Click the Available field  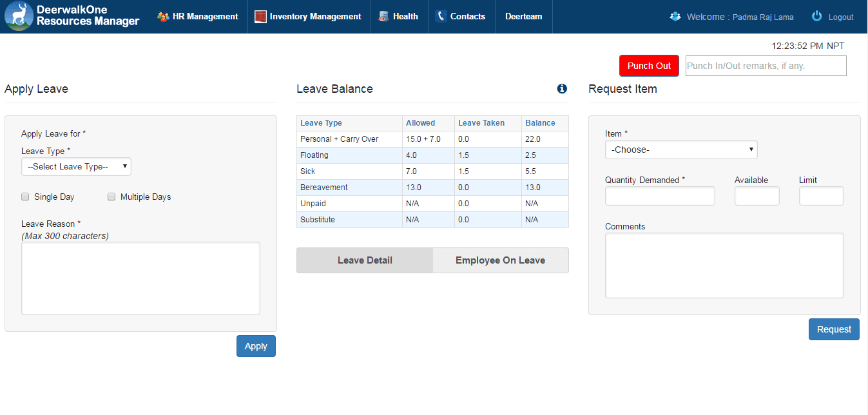pyautogui.click(x=757, y=196)
